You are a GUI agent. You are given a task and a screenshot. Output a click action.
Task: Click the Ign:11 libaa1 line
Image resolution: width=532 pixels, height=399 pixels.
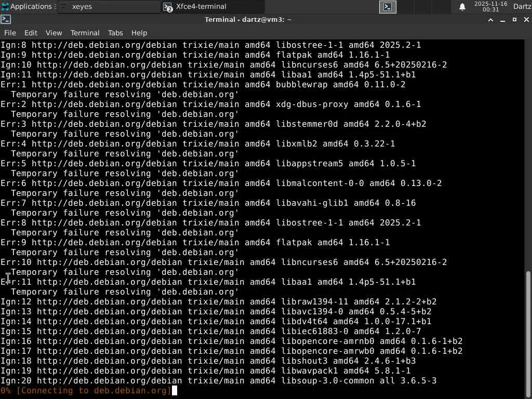pos(208,74)
